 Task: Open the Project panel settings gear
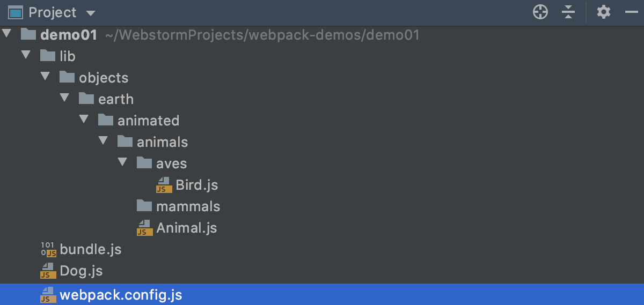(604, 12)
